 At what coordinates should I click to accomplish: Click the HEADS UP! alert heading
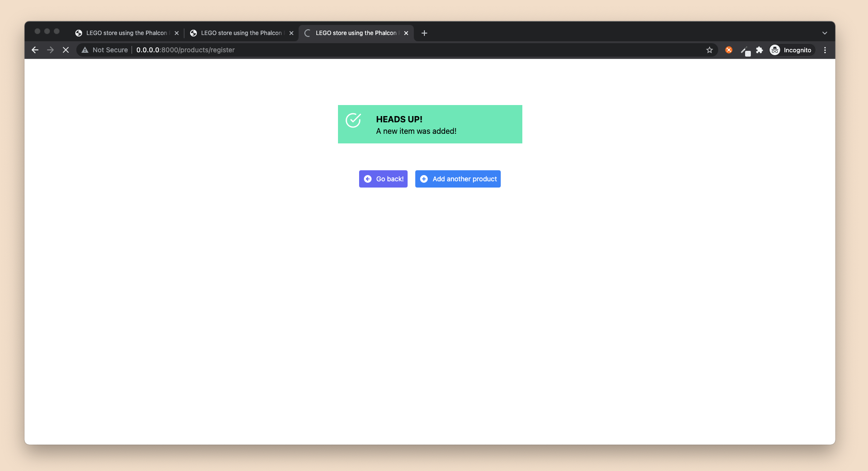pyautogui.click(x=399, y=119)
